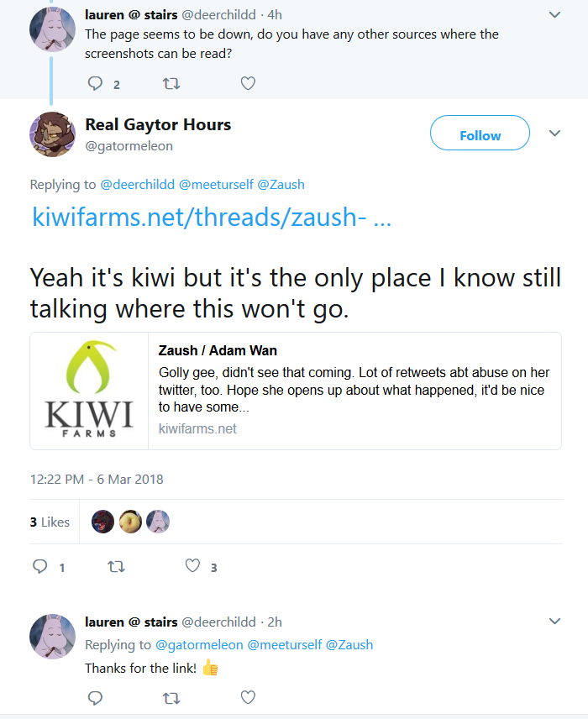Reply to the Real Gaytor Hours tweet
Viewport: 588px width, 719px height.
click(40, 567)
